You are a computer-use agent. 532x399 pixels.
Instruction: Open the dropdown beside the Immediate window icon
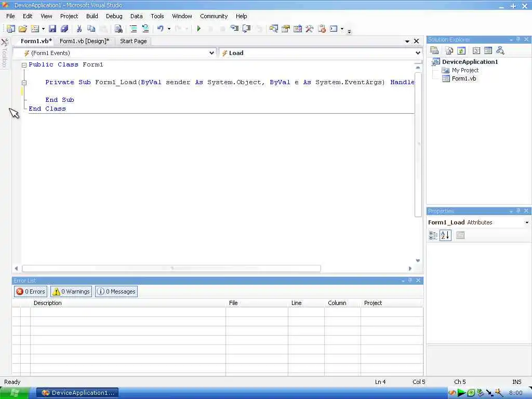(x=342, y=29)
